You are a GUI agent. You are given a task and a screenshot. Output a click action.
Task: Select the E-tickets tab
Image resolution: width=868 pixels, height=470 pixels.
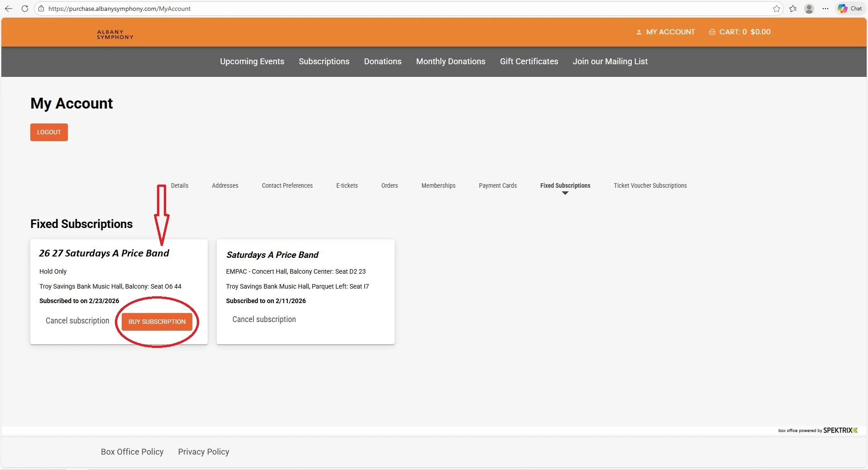point(347,185)
